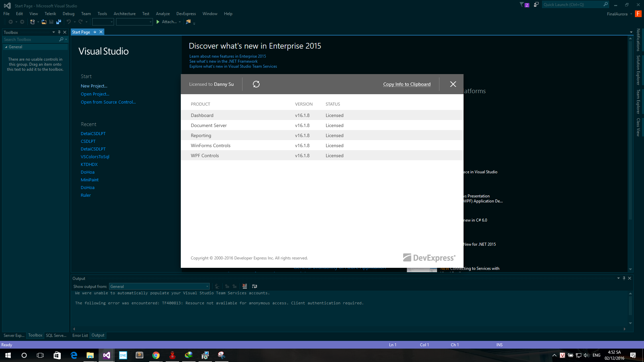Click the Save All icon in the toolbar
Viewport: 644px width, 362px height.
tap(59, 22)
